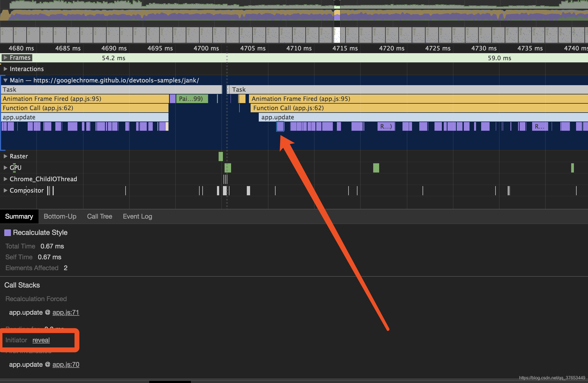Open the app.js:71 source link
Screen dimensions: 588x383
66,312
